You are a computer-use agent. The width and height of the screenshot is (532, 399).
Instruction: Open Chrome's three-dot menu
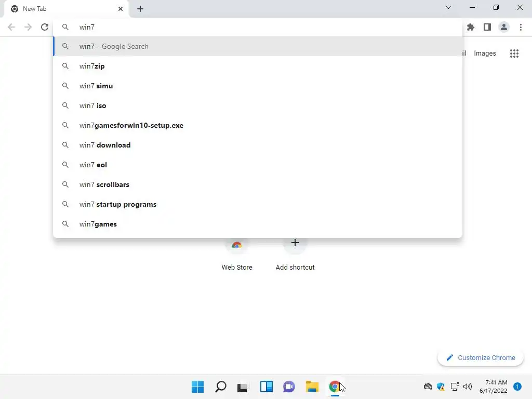click(521, 27)
